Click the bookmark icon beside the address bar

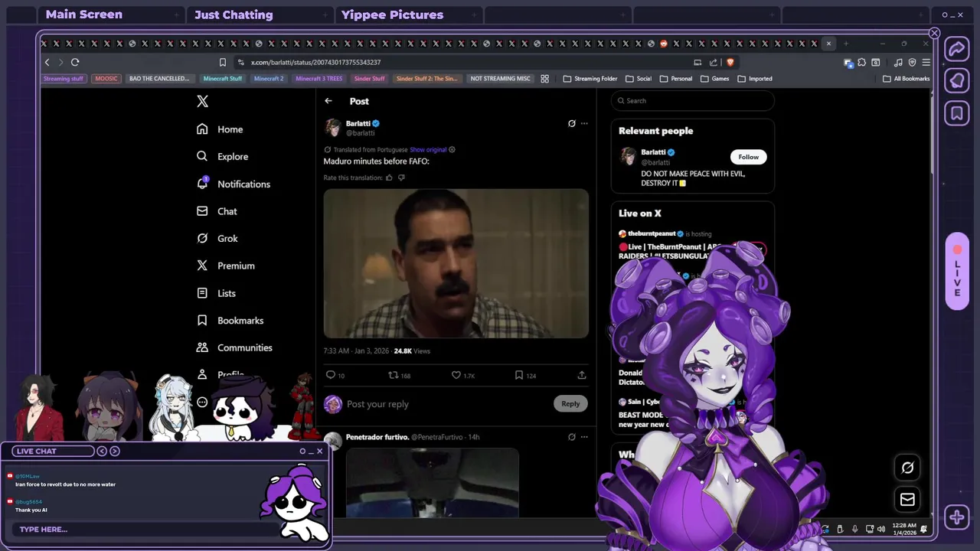(223, 62)
